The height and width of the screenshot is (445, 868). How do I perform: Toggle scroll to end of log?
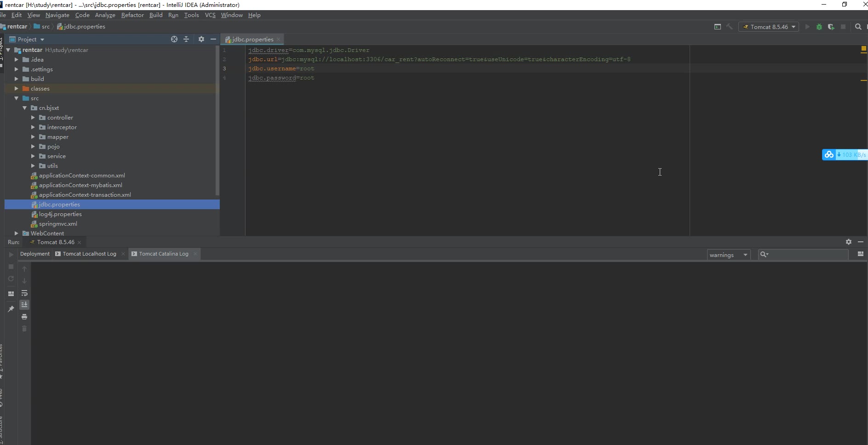[24, 305]
